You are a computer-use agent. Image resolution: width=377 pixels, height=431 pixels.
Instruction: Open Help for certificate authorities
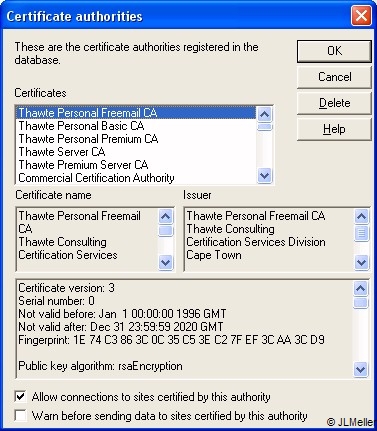[334, 129]
